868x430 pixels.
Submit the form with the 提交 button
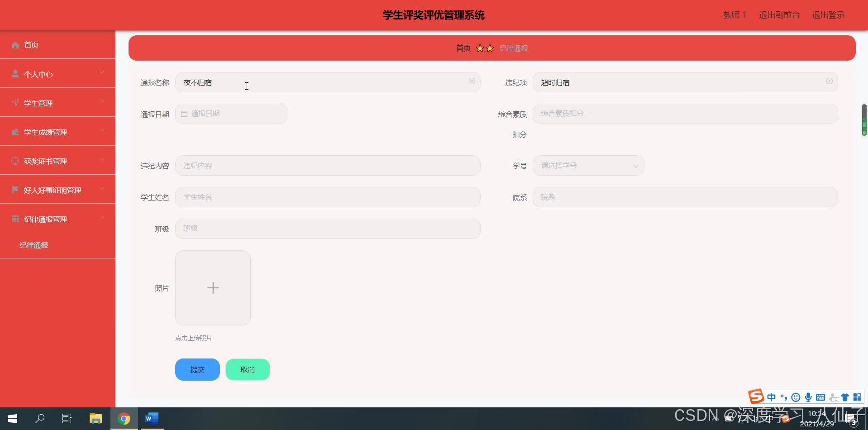click(x=197, y=369)
